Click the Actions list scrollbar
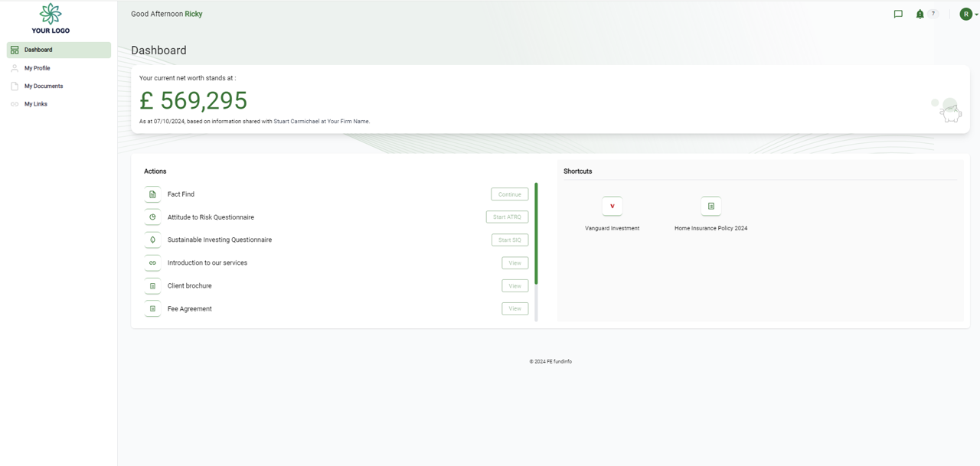980x466 pixels. [x=536, y=233]
